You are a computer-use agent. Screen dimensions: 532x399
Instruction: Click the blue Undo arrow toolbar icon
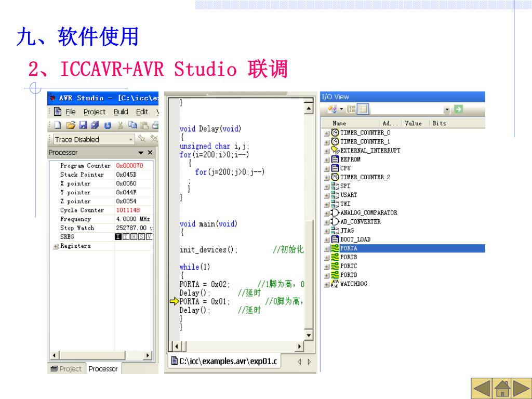[108, 126]
